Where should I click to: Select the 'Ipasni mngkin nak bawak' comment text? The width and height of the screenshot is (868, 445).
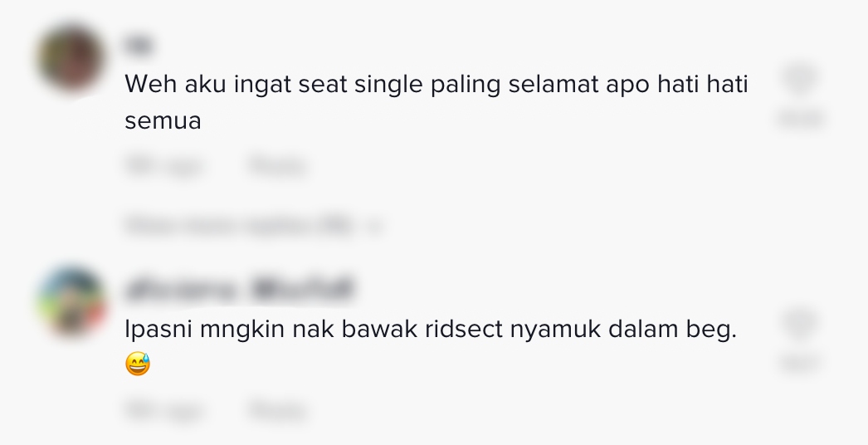430,329
